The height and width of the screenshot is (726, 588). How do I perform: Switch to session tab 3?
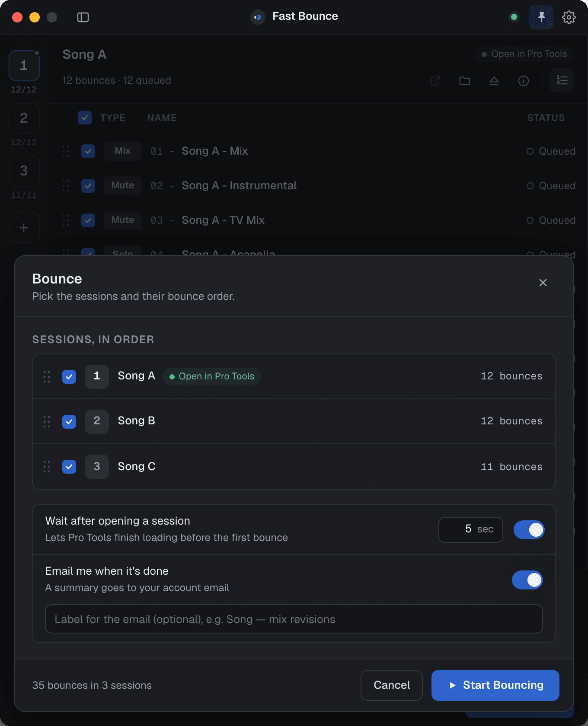pyautogui.click(x=24, y=171)
